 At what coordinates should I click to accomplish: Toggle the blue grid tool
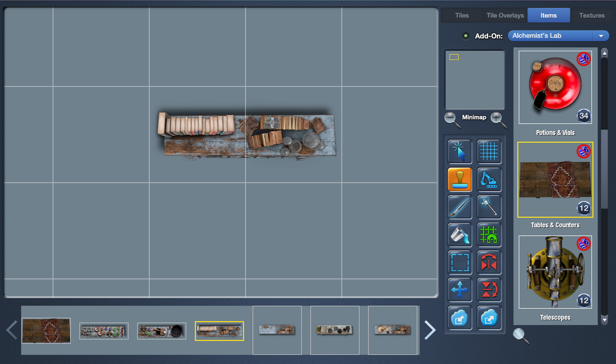tap(489, 152)
